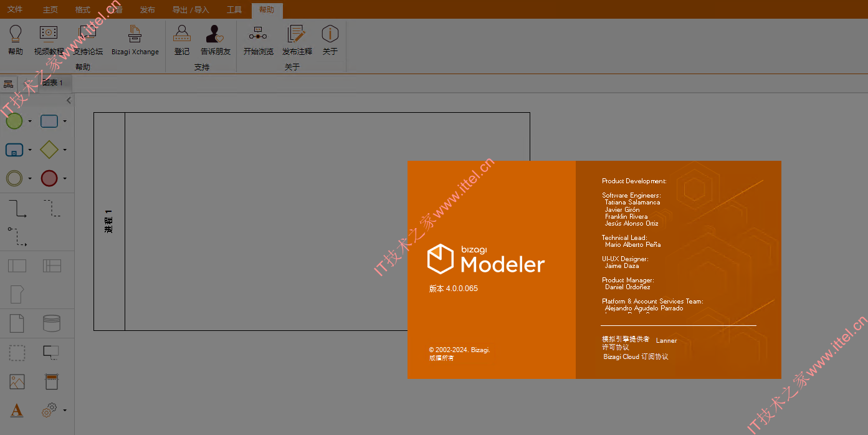The height and width of the screenshot is (435, 868).
Task: Open Bizagi Cloud 订阅协议 link
Action: pos(636,356)
